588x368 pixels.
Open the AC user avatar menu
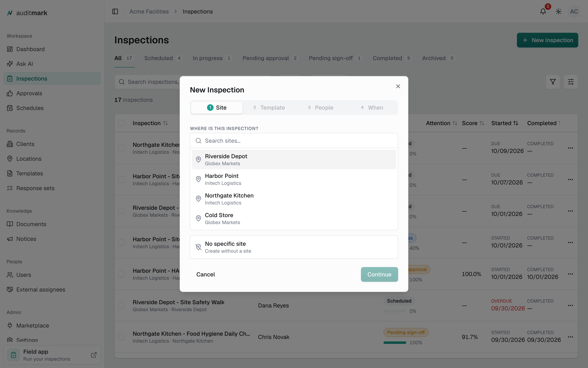coord(574,11)
